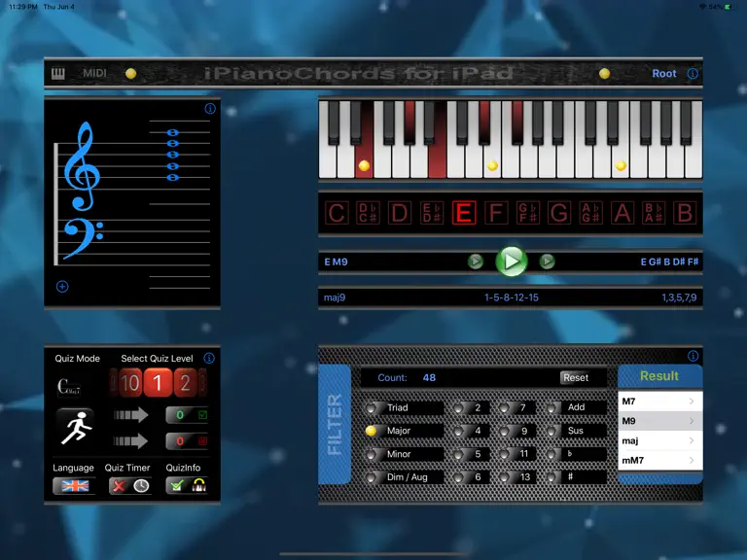Screen dimensions: 747x560
Task: Select quiz level 2
Action: [185, 382]
